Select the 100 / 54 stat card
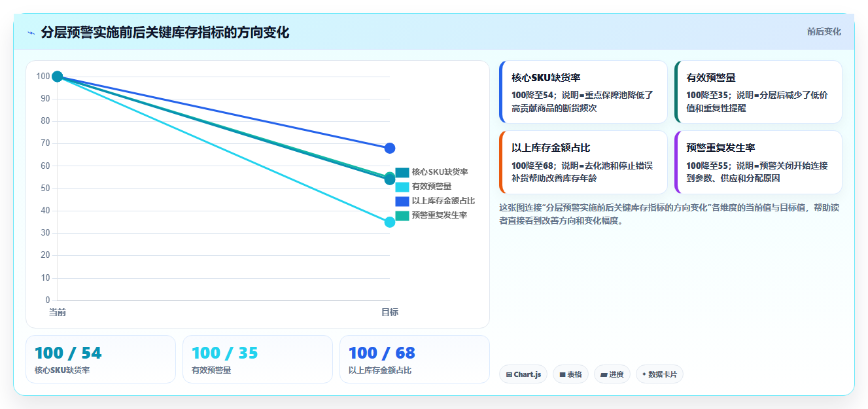 point(101,359)
